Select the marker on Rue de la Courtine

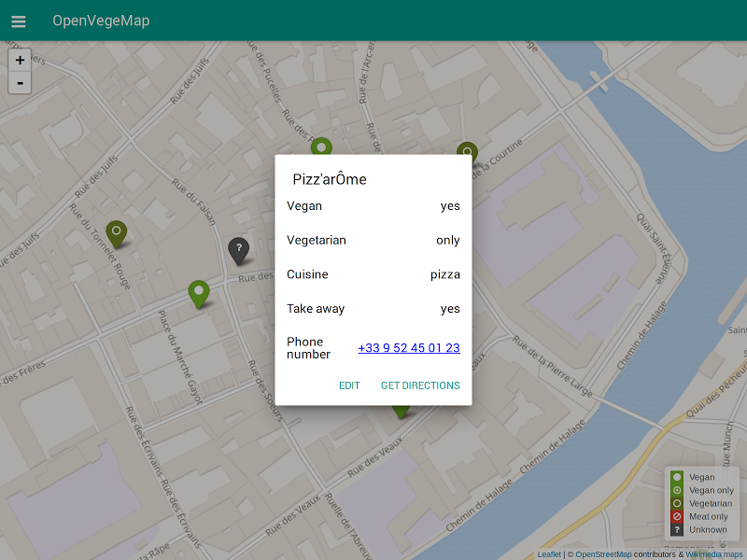tap(467, 151)
